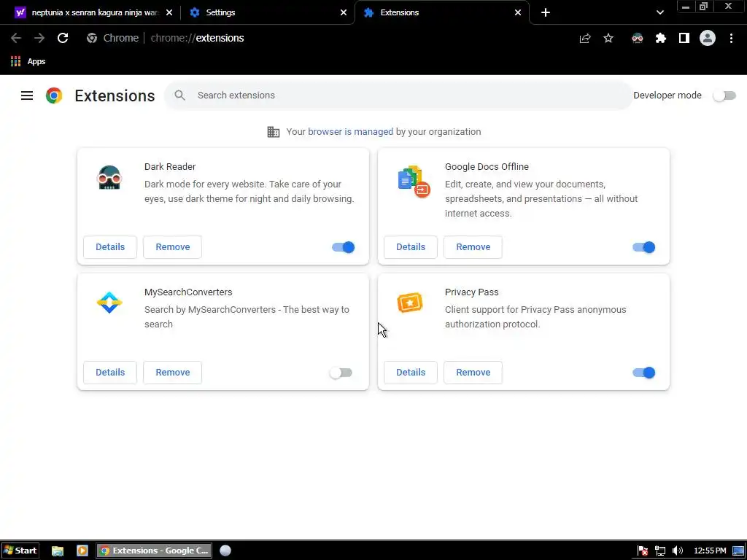Image resolution: width=747 pixels, height=560 pixels.
Task: Toggle the side panel icon in the Chrome toolbar
Action: pos(684,38)
